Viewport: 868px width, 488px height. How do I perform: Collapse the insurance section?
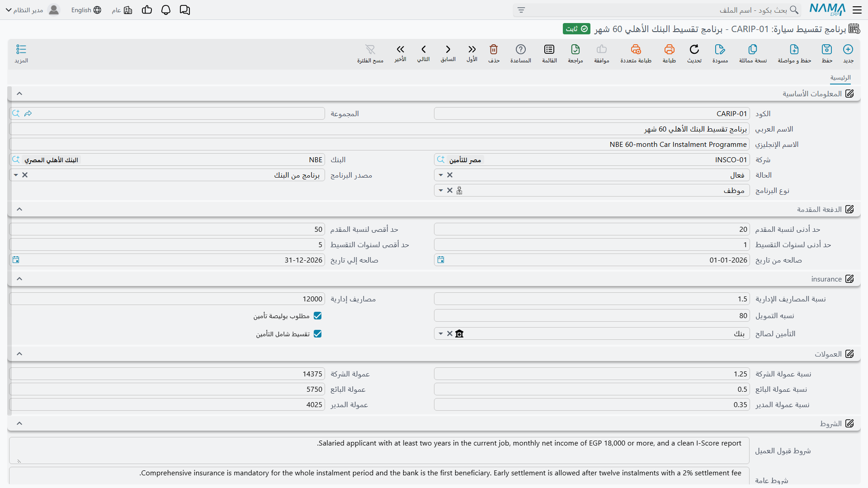click(x=19, y=279)
